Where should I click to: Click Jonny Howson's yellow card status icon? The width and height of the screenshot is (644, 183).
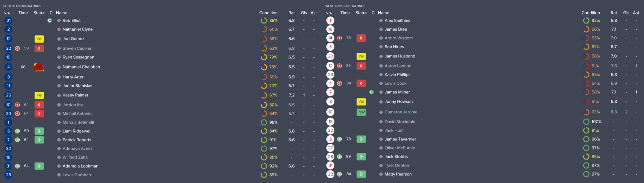click(x=361, y=102)
